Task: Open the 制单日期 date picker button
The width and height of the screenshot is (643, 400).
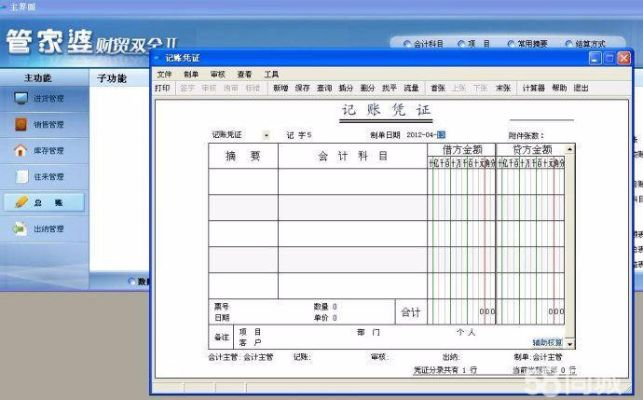Action: (x=441, y=135)
